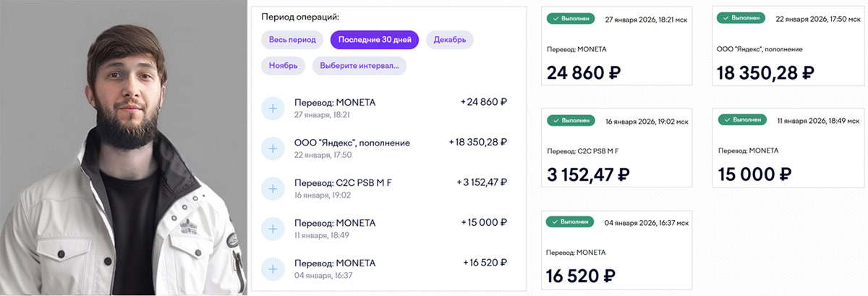Select the 'Весь период' filter chip
Image resolution: width=868 pixels, height=296 pixels.
(x=292, y=40)
